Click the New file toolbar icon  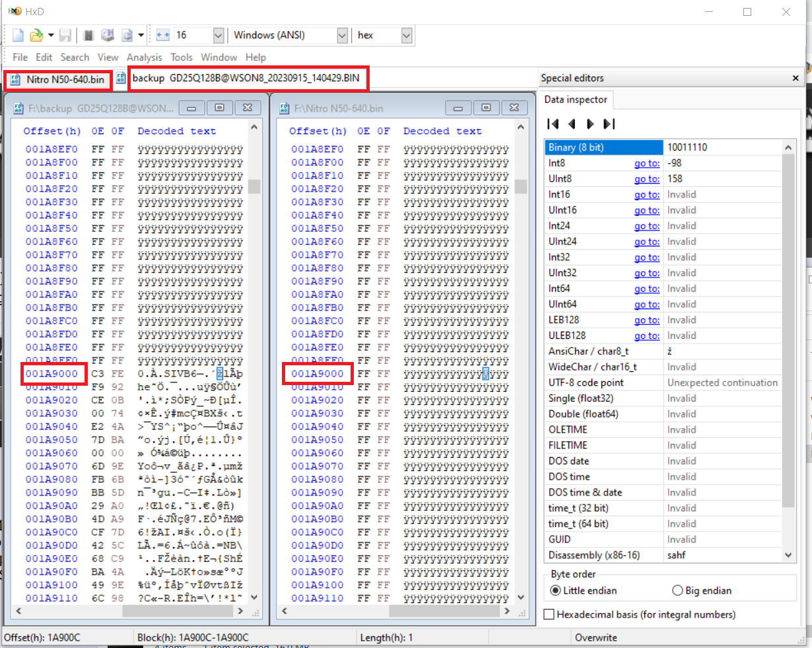tap(18, 36)
